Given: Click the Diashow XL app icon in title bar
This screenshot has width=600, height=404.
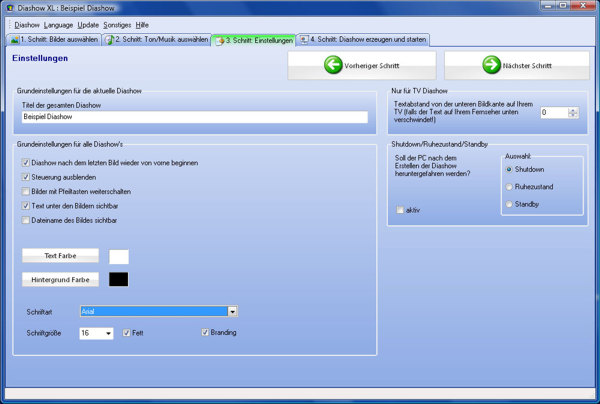Looking at the screenshot, I should point(10,7).
